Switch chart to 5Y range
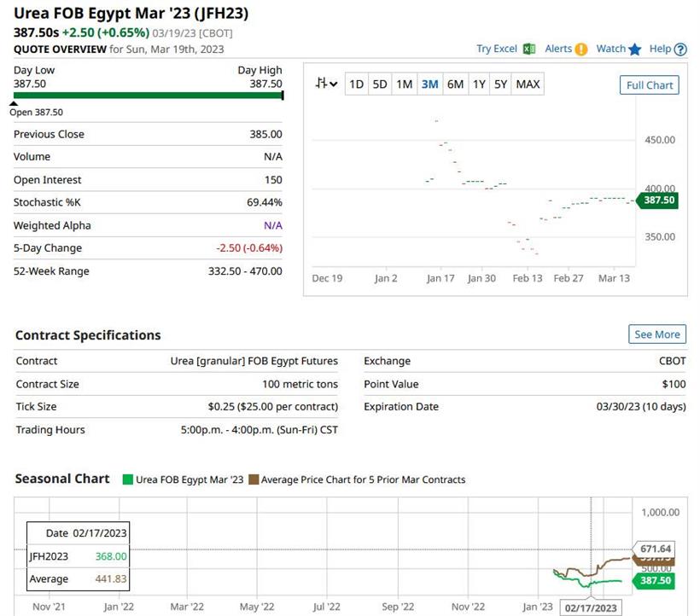 click(x=500, y=84)
